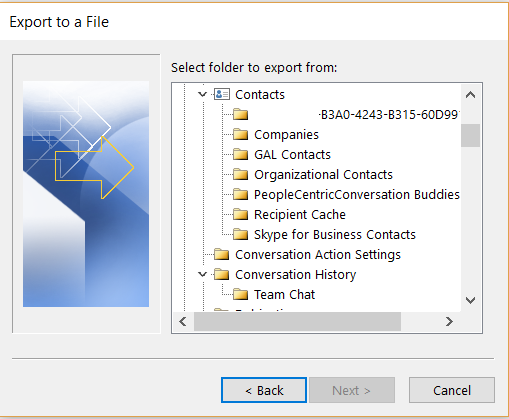Click the horizontal scrollbar left arrow

[183, 322]
